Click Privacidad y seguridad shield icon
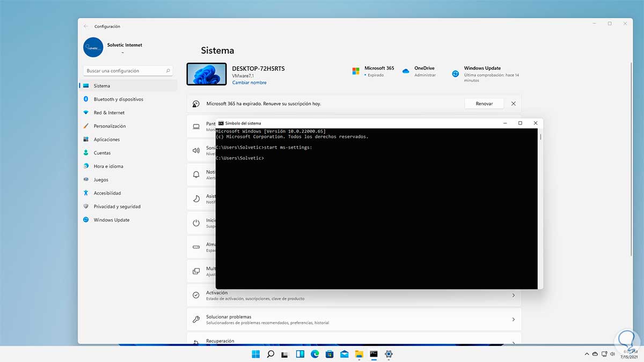Image resolution: width=644 pixels, height=362 pixels. [x=86, y=206]
